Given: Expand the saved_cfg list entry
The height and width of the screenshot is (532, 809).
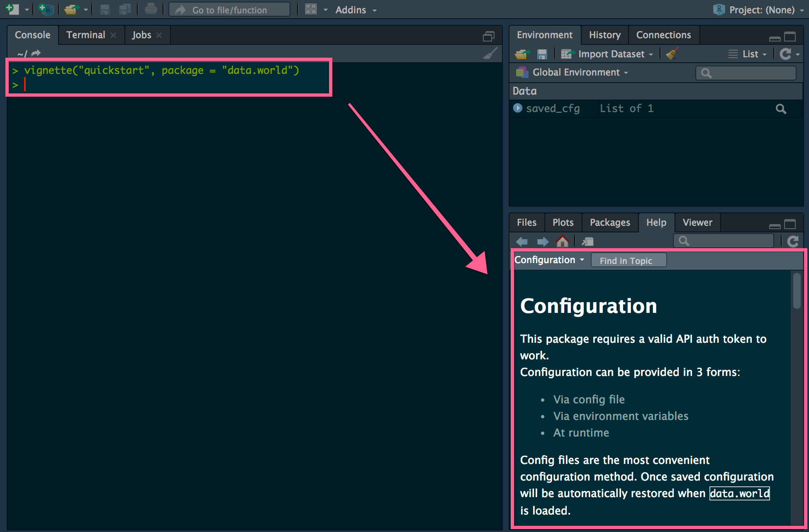Looking at the screenshot, I should click(517, 108).
